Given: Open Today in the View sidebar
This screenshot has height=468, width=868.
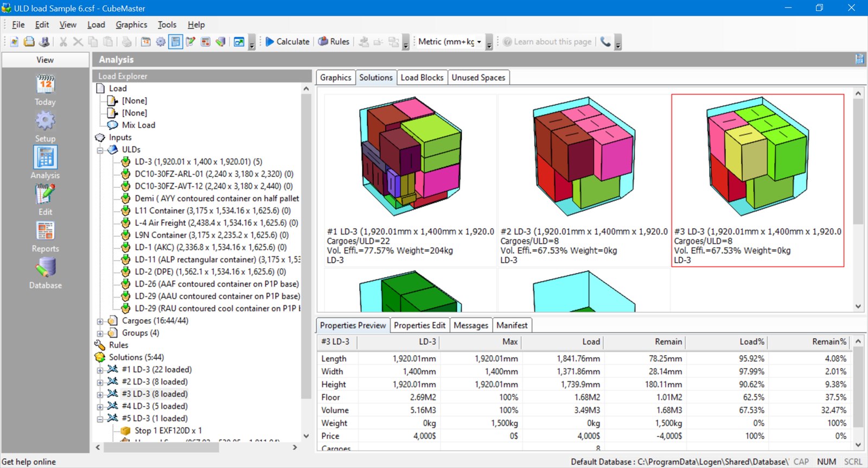Looking at the screenshot, I should [46, 90].
